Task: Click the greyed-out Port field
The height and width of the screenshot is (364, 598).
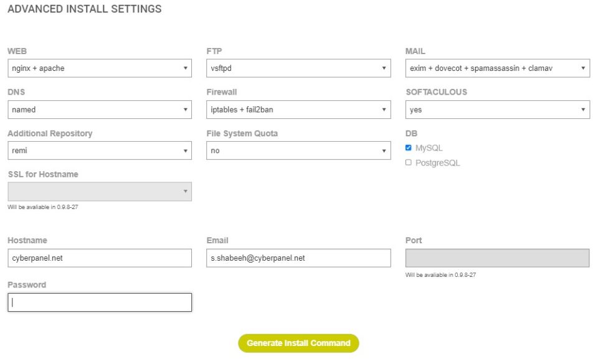Action: click(497, 258)
